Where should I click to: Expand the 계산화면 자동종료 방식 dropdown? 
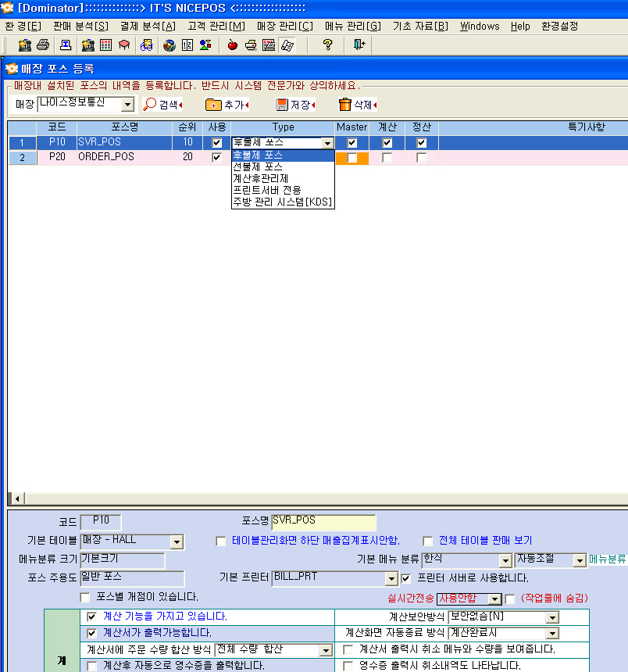552,634
